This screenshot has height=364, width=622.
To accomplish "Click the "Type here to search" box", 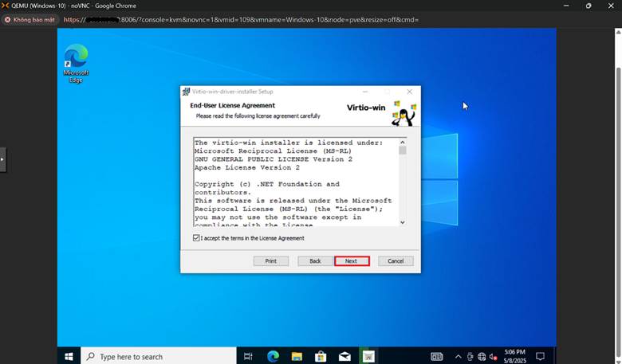I will point(159,356).
